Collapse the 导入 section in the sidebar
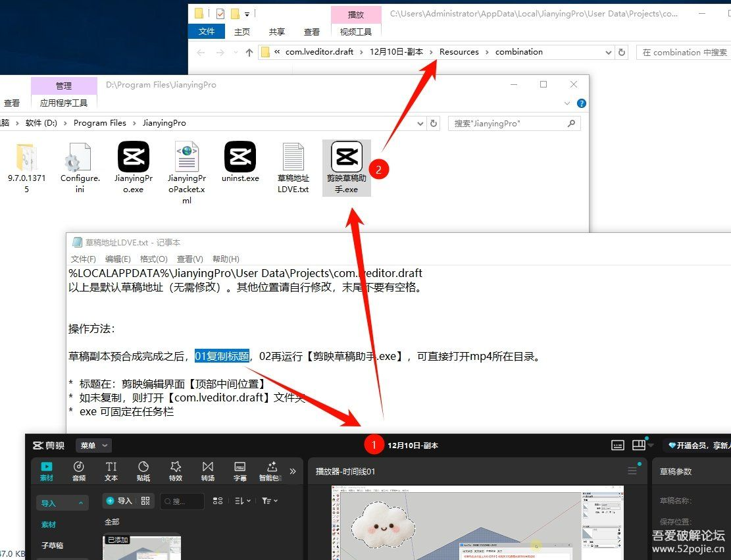The height and width of the screenshot is (560, 731). 62,503
